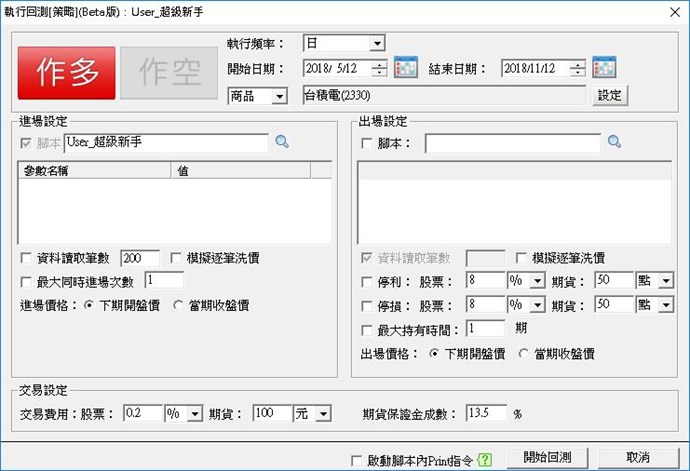The image size is (690, 471).
Task: Enable exit 模擬逐筆洗價 checkbox
Action: [521, 258]
